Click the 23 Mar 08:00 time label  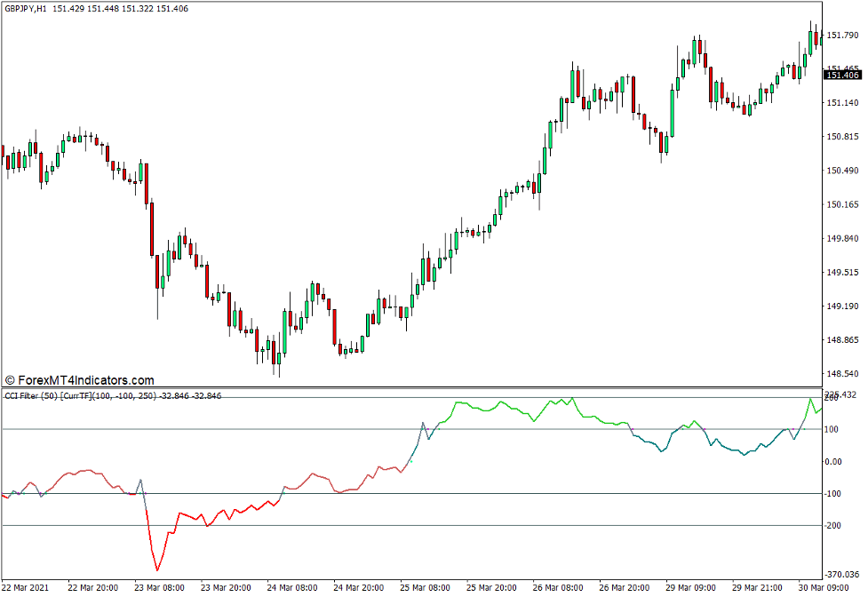[159, 587]
